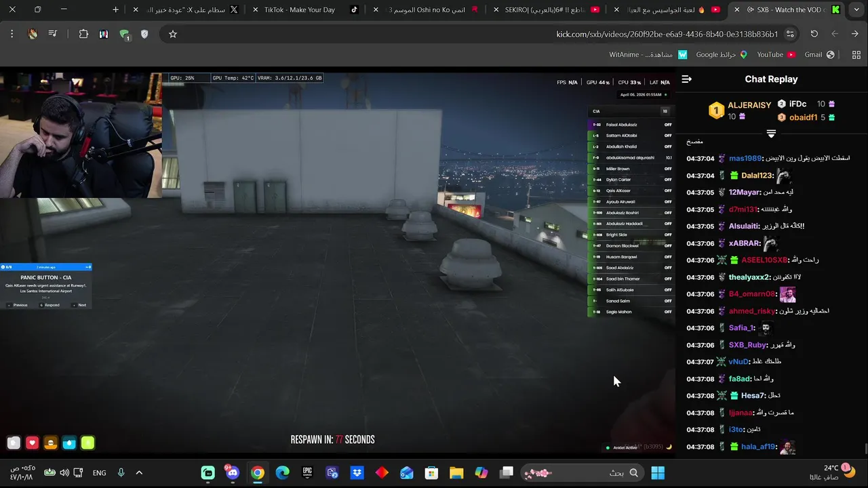Open the Extensions puzzle icon
This screenshot has height=488, width=868.
click(83, 34)
